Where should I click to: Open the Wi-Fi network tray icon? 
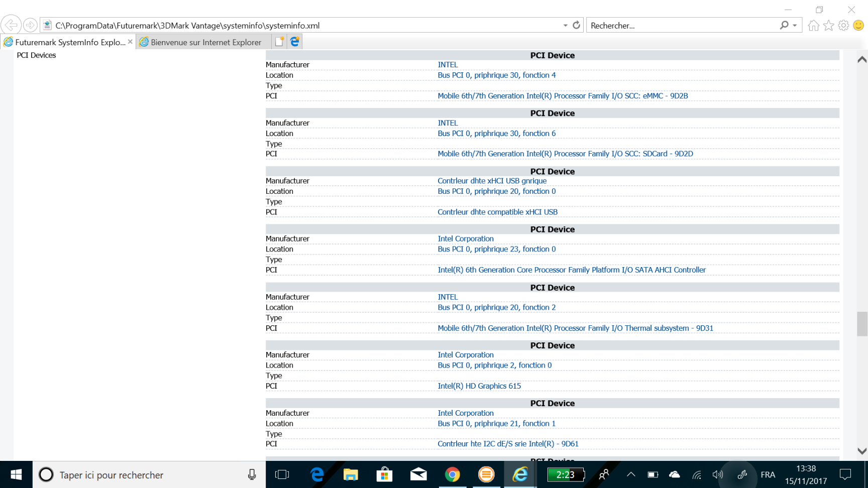[697, 474]
